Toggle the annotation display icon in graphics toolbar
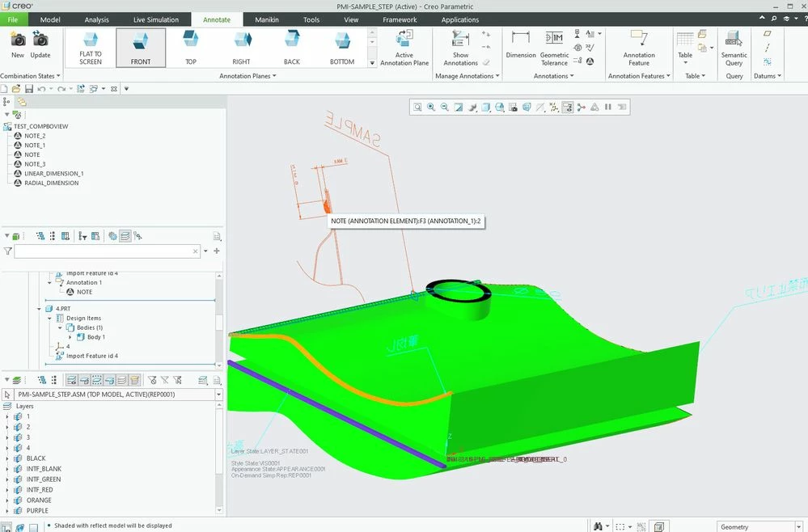The width and height of the screenshot is (808, 532). coord(567,107)
